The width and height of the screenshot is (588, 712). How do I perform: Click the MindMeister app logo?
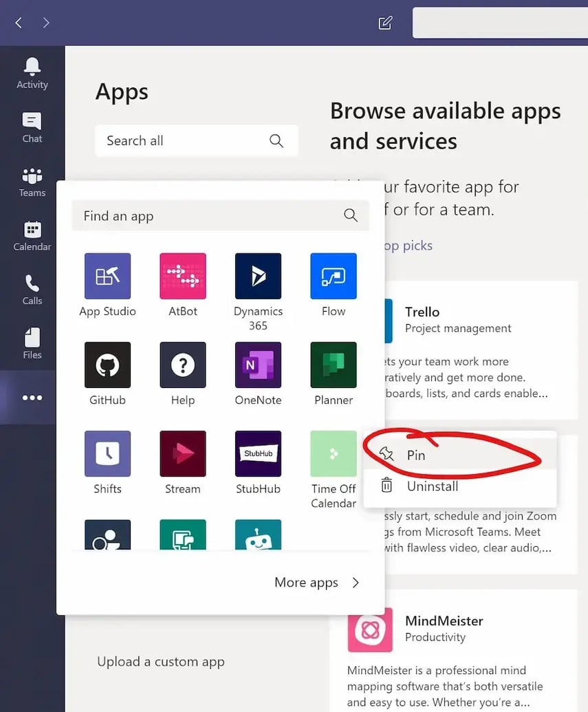(x=370, y=630)
